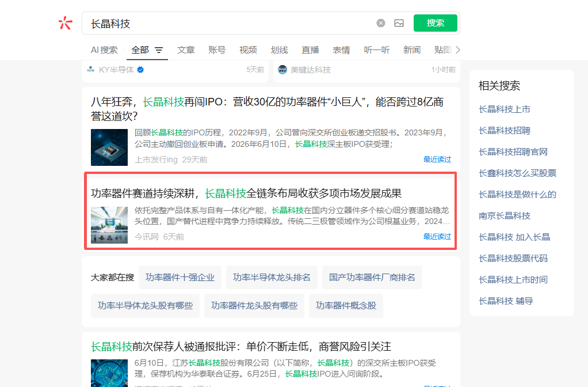This screenshot has height=387, width=588.
Task: Search the suggestion 功率半导体龙头排名
Action: pyautogui.click(x=272, y=278)
